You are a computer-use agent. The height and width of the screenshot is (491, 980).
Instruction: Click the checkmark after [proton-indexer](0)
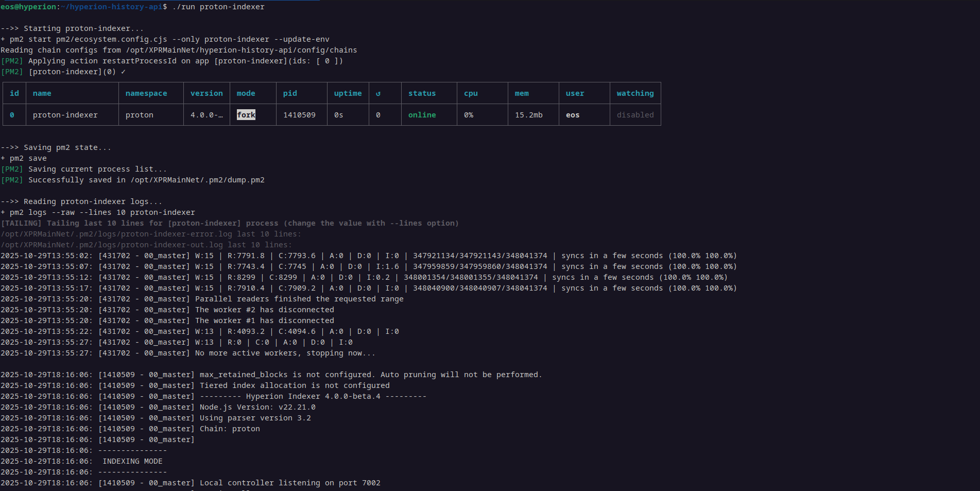click(x=123, y=72)
